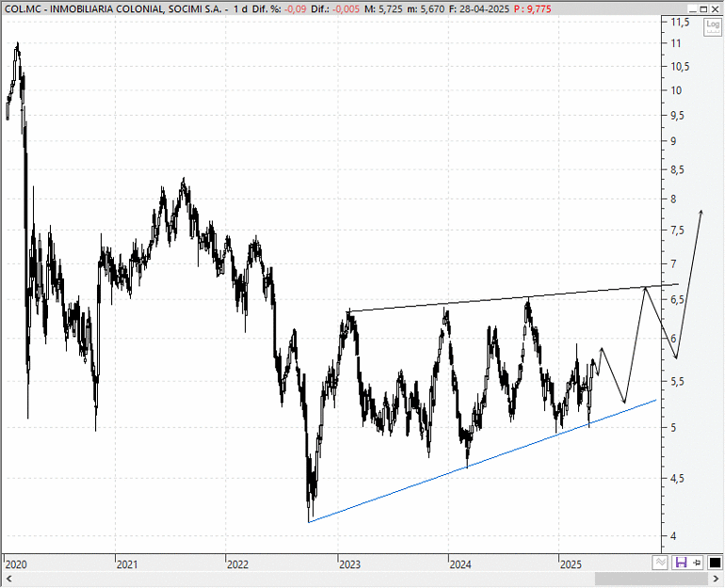Toggle the Log scale button

click(x=713, y=26)
